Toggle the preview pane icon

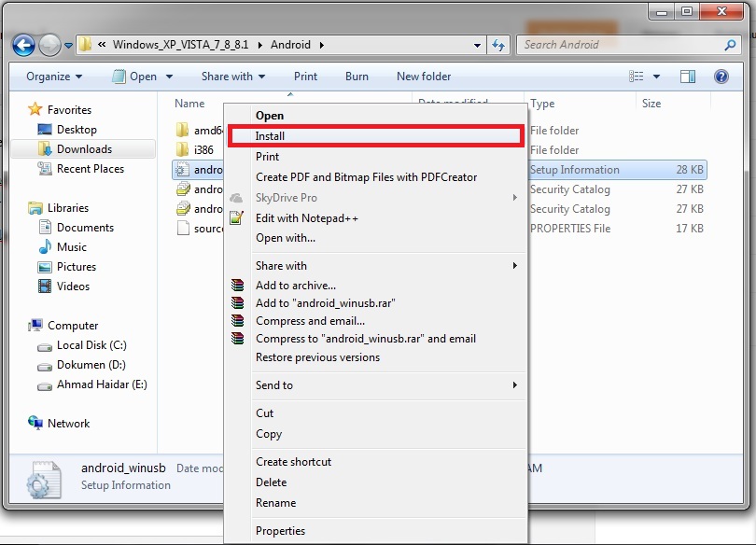pyautogui.click(x=688, y=77)
